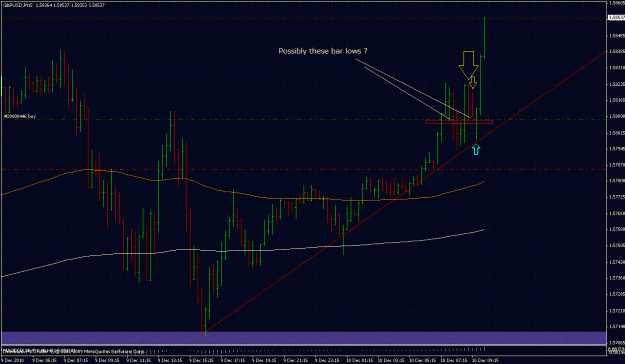Image resolution: width=625 pixels, height=364 pixels.
Task: Click the "9 Dec 15:15" time axis label
Action: tap(201, 360)
